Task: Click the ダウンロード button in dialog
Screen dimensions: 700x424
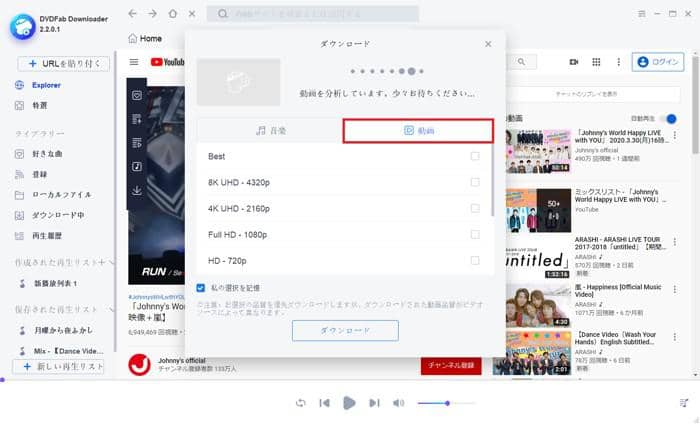Action: pyautogui.click(x=345, y=331)
